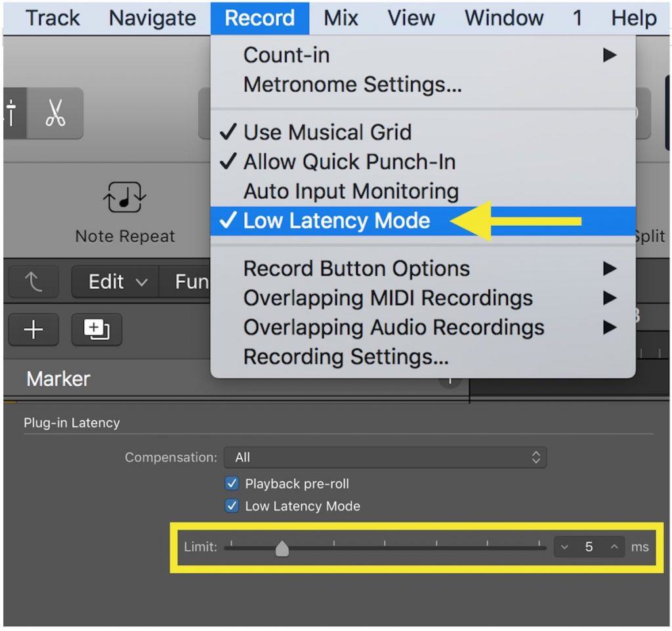Expand the Count-in submenu
The image size is (672, 631).
coord(423,55)
